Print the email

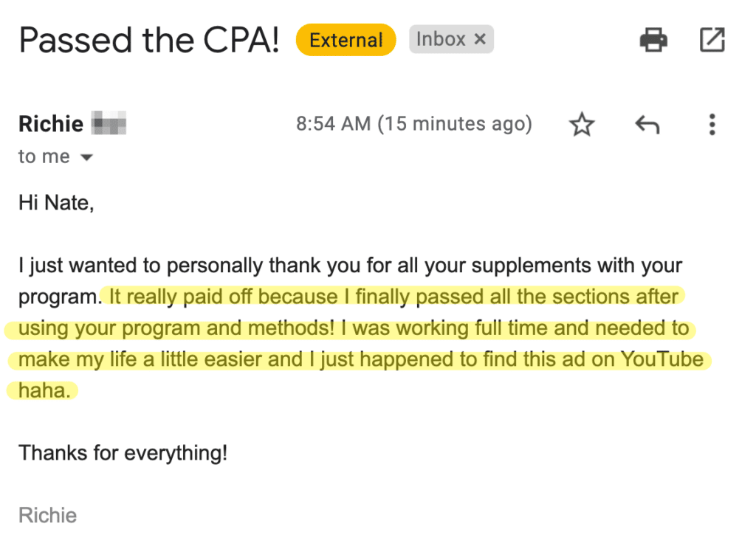[653, 40]
